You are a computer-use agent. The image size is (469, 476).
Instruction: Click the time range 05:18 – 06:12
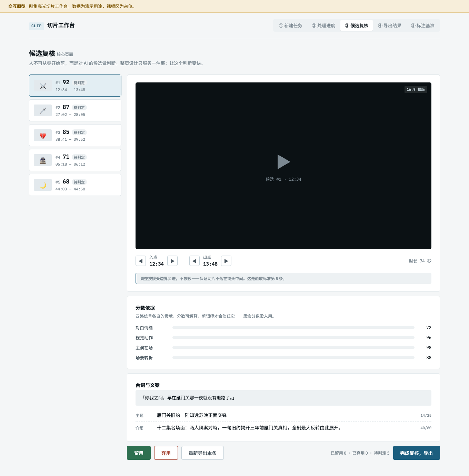70,164
